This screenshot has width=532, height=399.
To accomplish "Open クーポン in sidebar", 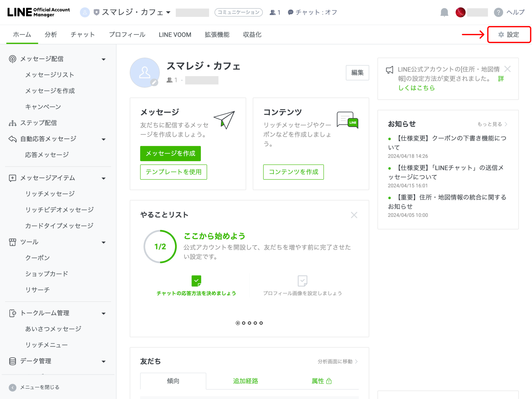I will (x=38, y=258).
